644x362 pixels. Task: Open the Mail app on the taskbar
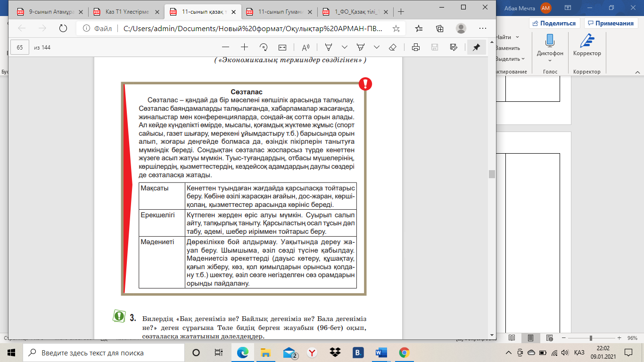point(289,353)
